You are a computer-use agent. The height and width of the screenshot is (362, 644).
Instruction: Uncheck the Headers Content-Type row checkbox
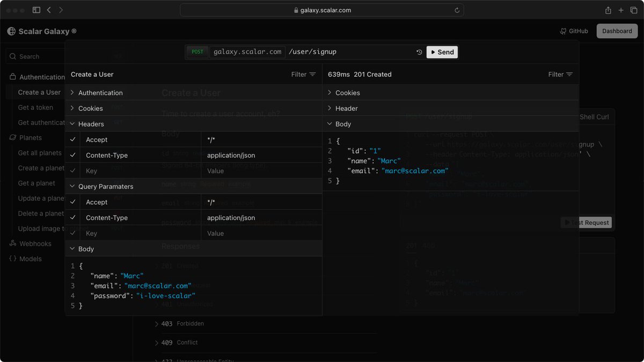coord(72,155)
